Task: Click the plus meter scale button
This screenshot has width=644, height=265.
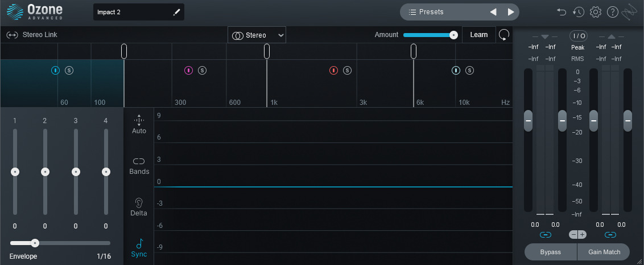Action: pos(583,235)
